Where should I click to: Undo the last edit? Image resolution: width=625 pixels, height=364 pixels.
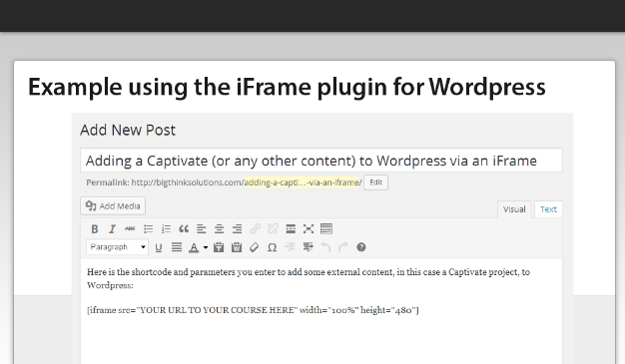click(325, 247)
